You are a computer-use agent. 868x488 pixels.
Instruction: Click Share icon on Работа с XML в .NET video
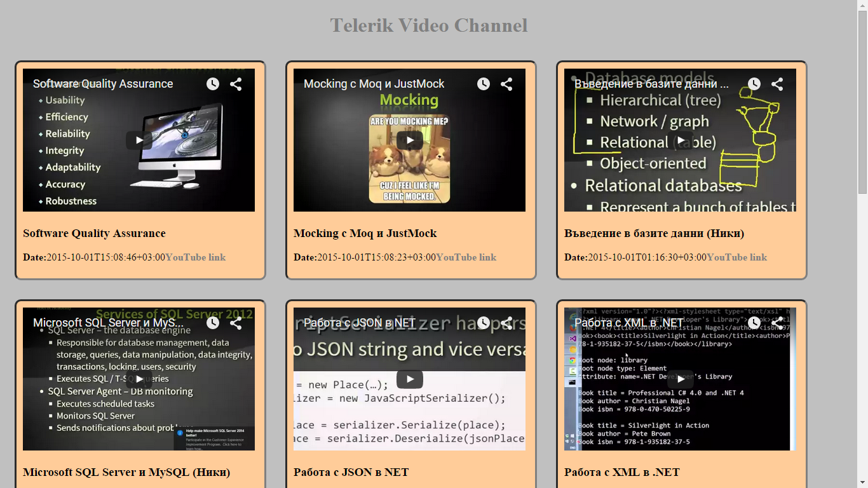tap(777, 323)
